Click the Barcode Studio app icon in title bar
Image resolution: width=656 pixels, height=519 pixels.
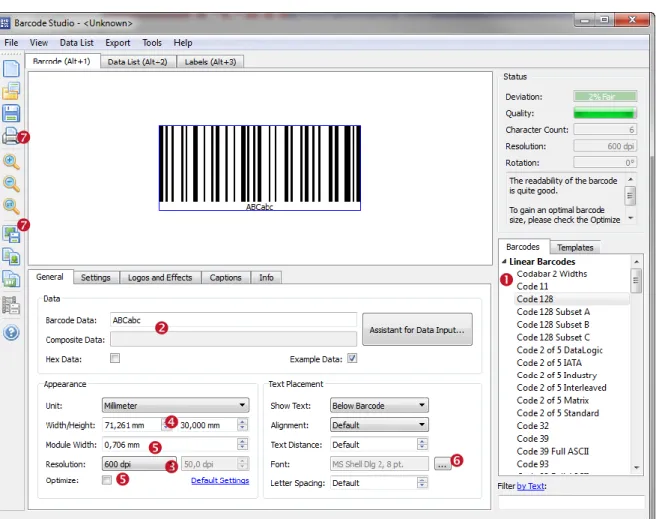pyautogui.click(x=5, y=23)
